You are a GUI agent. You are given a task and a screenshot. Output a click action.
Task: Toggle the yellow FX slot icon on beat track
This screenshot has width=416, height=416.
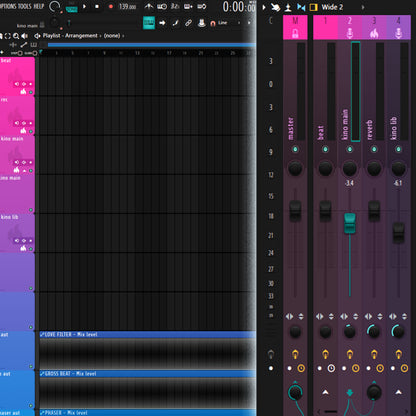(x=325, y=354)
